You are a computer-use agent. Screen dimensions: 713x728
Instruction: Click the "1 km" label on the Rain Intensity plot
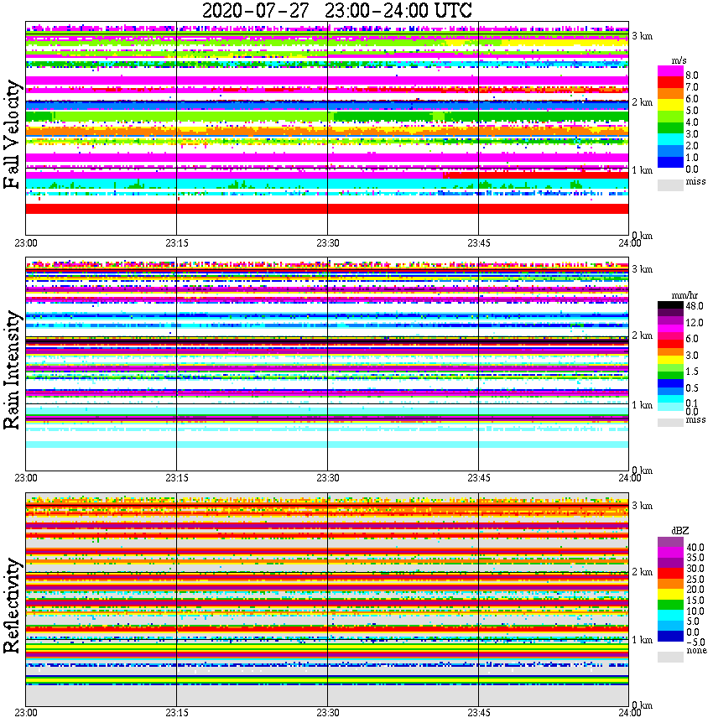point(643,405)
